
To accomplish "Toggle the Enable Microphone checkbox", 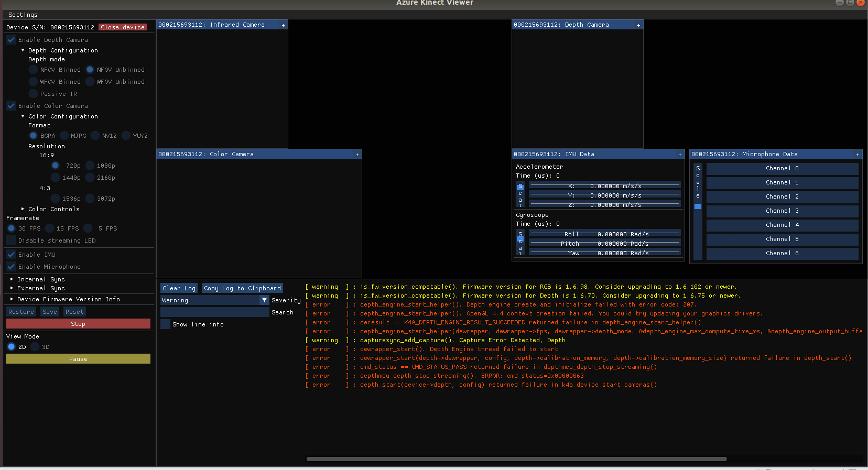I will point(11,267).
